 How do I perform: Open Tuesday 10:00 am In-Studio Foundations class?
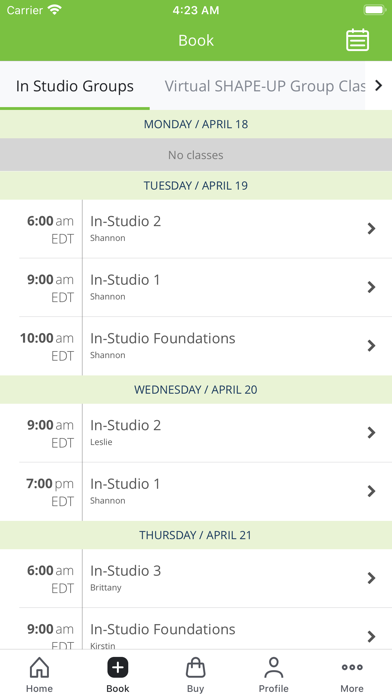click(196, 346)
